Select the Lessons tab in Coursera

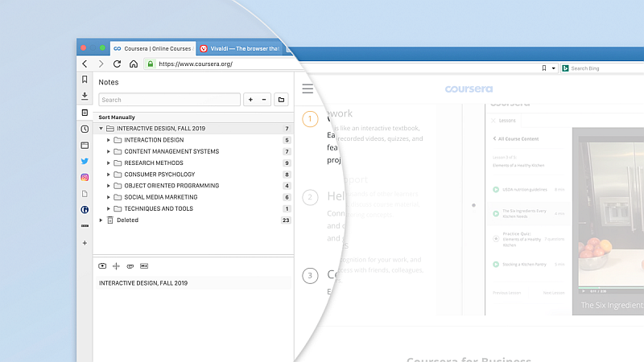tap(504, 120)
